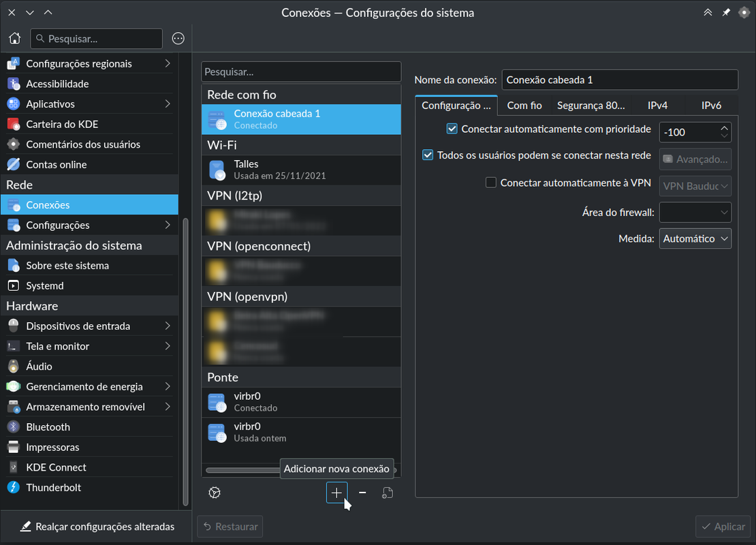
Task: Expand Armazenamento removível chevron
Action: point(168,407)
